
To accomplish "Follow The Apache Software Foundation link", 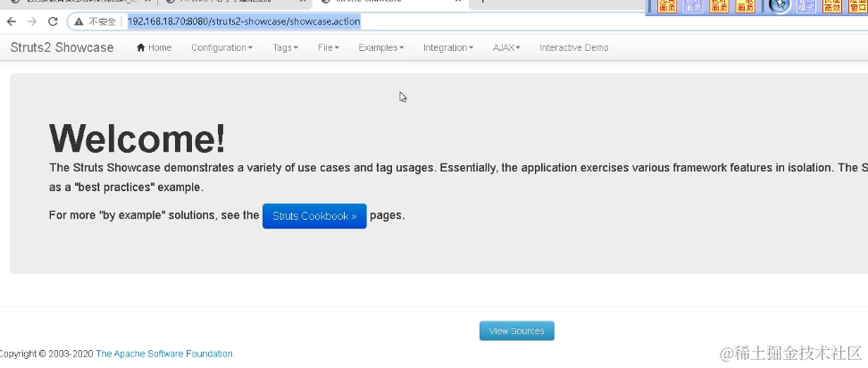I will [165, 354].
